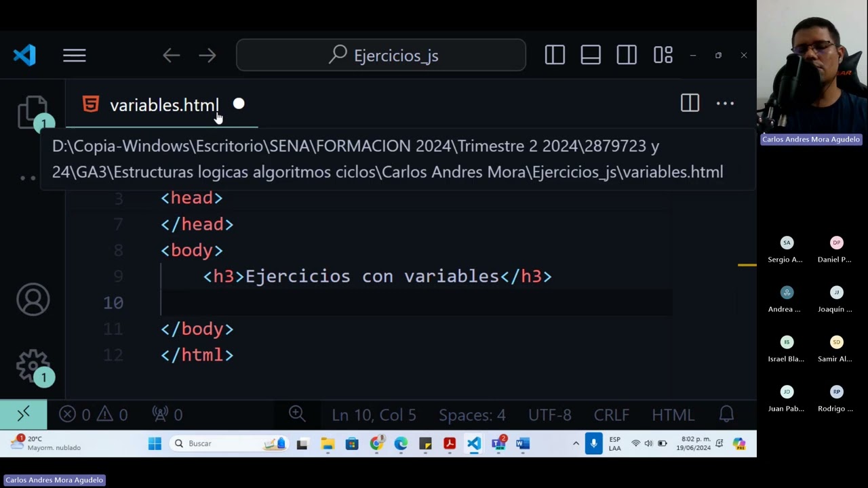868x488 pixels.
Task: Click the closing </html> tag line
Action: [197, 354]
